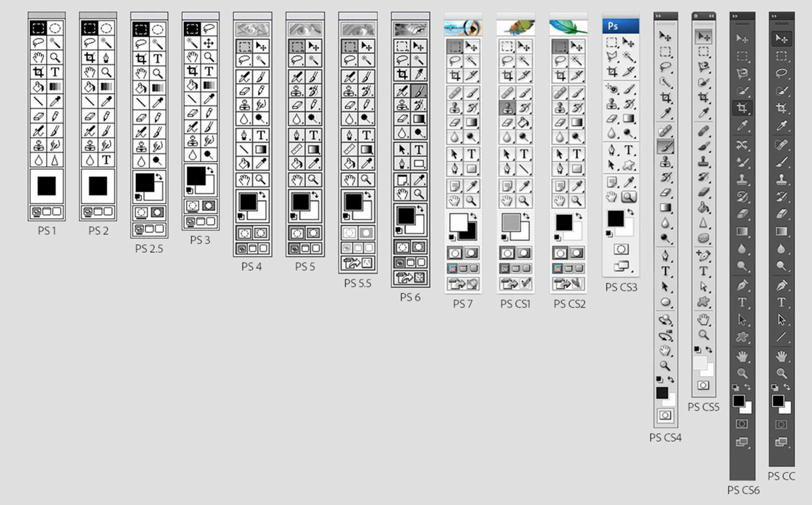Enable Quick Mask mode in PS CS1 toolbar

524,252
